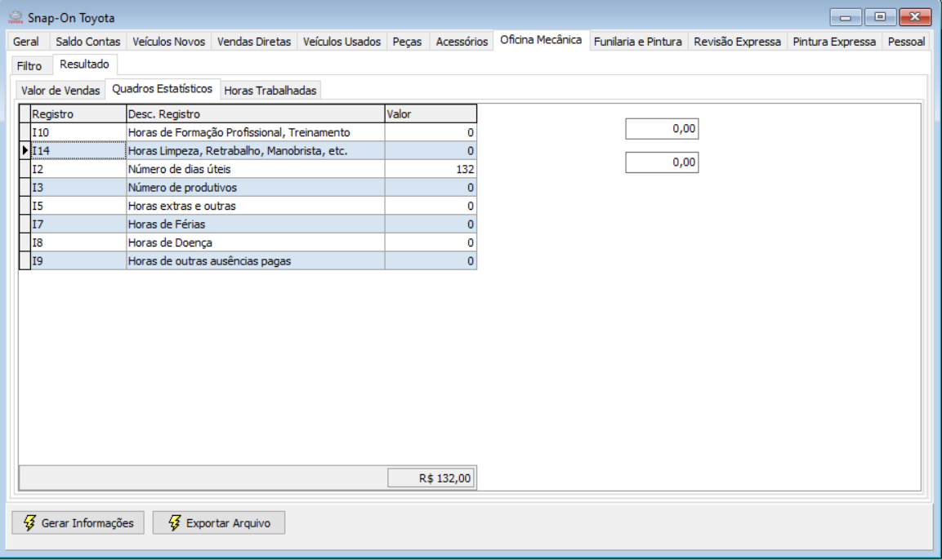Sort by the Registro column header
Screen dimensions: 942x560
[78, 114]
